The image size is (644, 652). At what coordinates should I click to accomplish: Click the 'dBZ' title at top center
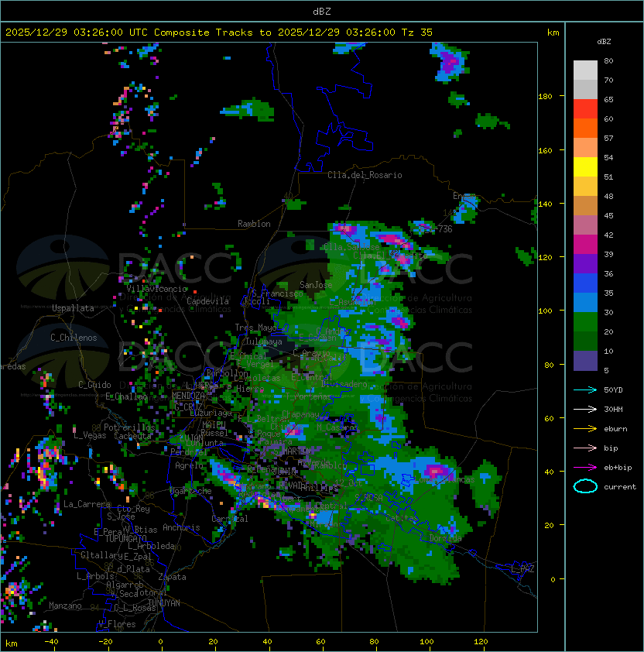tap(322, 12)
